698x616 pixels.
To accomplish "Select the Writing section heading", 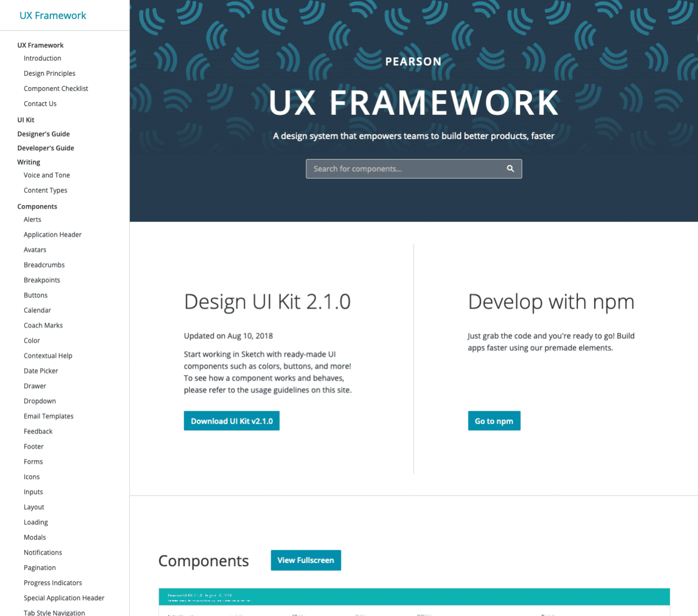I will (x=29, y=162).
